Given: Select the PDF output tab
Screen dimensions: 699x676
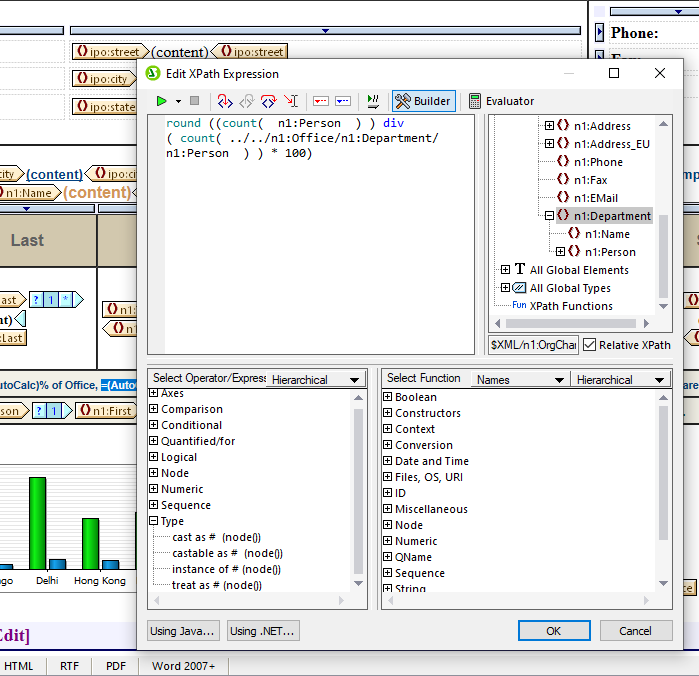Looking at the screenshot, I should point(116,665).
